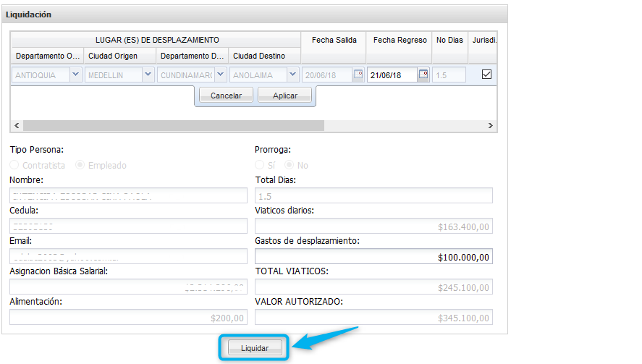Toggle the Jurisdicción checkbox in the row

coord(486,75)
